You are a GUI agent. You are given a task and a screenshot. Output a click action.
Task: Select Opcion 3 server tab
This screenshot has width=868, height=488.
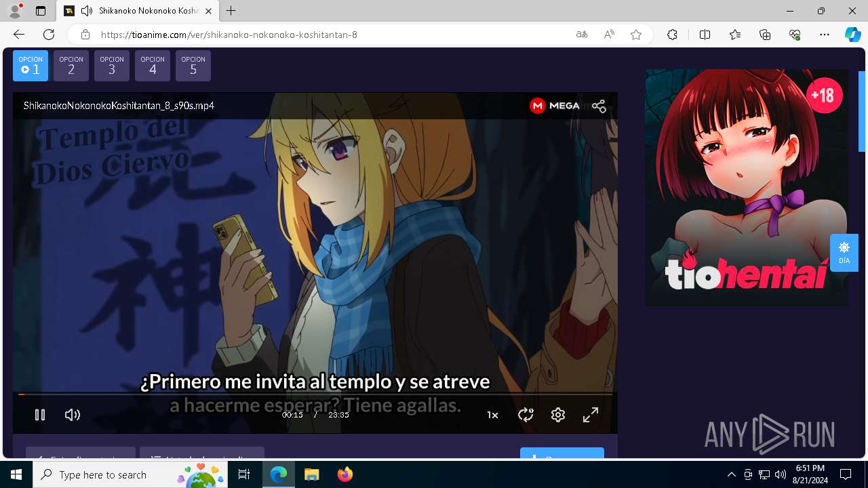pos(112,66)
